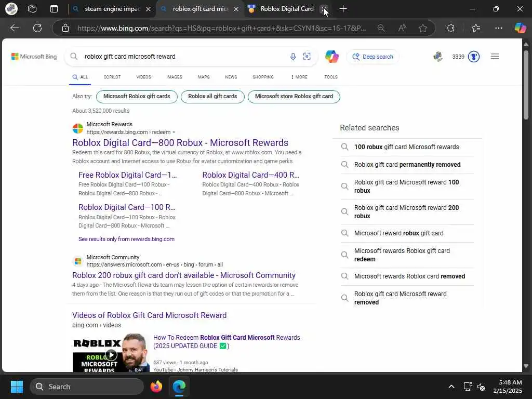Add page to favorites with star icon
Viewport: 532px width, 399px height.
[x=423, y=28]
